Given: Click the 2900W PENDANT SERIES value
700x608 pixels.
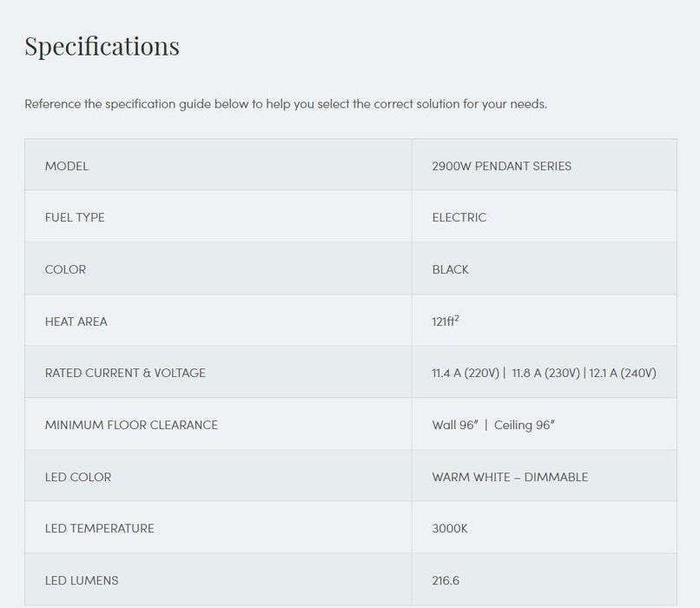Looking at the screenshot, I should [x=501, y=166].
